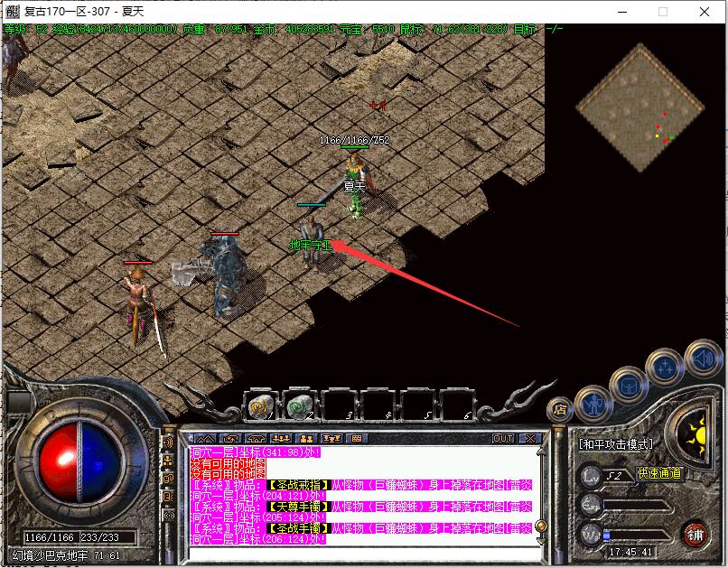Toggle game sound with the speaker button
The width and height of the screenshot is (728, 568).
[x=704, y=358]
